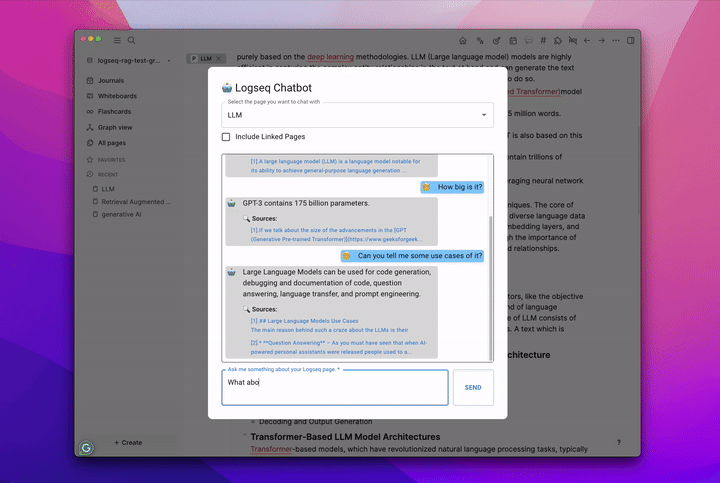Click 'Can you tell me some use cases' message
The image size is (720, 483).
412,256
